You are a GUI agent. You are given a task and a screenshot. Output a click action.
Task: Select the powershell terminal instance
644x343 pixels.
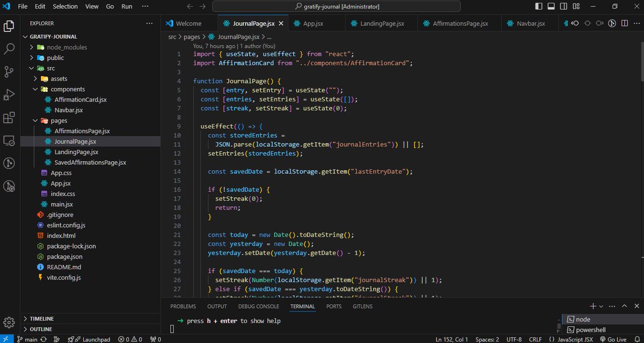[602, 330]
